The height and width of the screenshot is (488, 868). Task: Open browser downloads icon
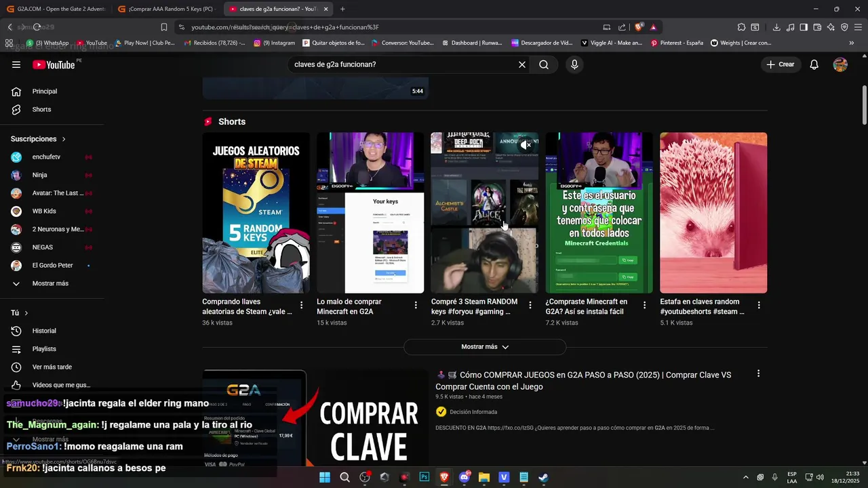776,27
